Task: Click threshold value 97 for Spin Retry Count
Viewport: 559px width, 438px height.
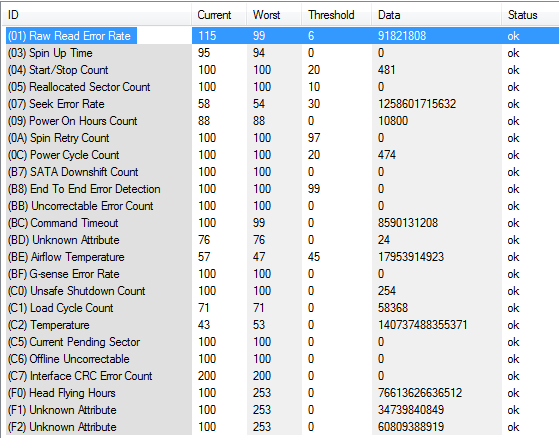Action: 314,138
